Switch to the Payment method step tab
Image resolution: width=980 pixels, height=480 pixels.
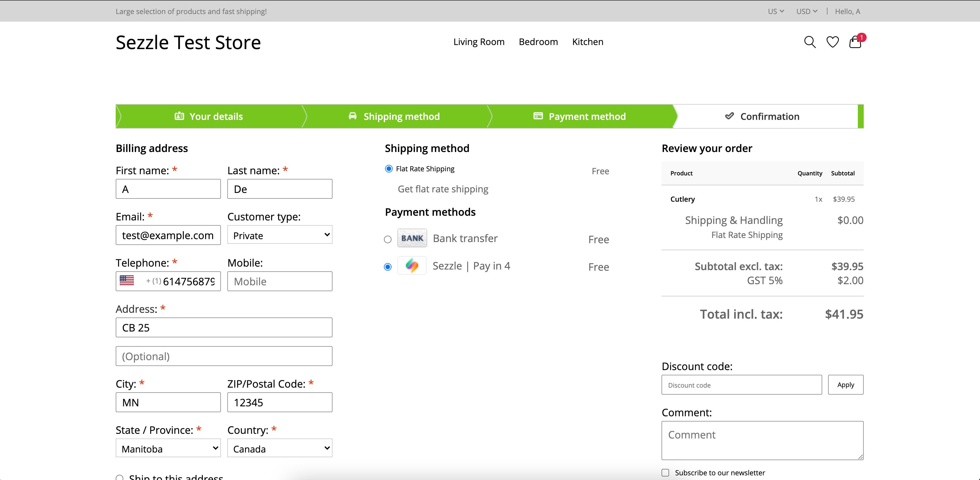coord(580,116)
